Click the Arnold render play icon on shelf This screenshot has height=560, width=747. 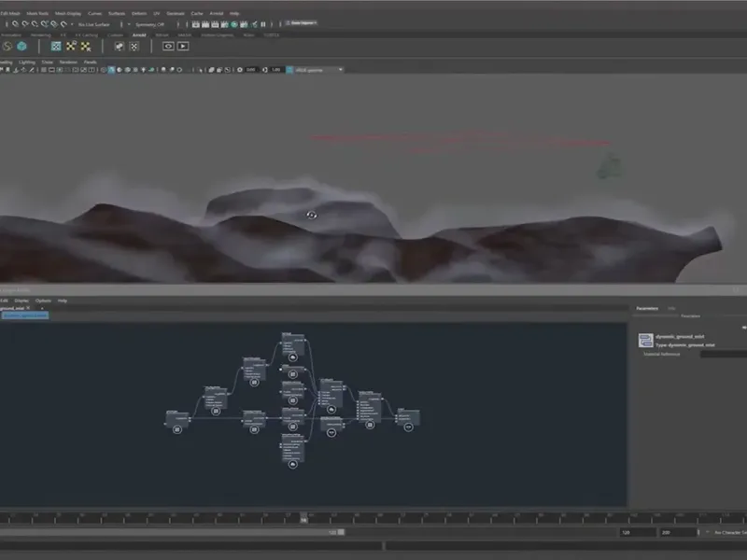coord(183,46)
